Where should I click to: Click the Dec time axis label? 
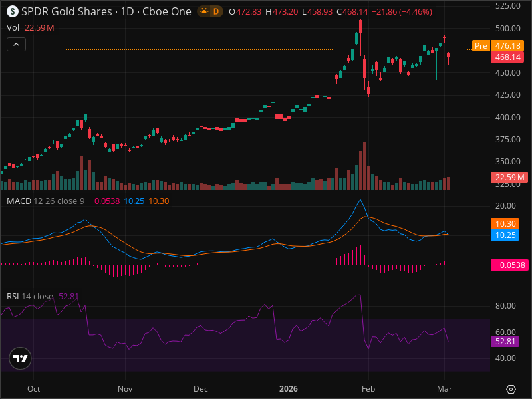click(x=201, y=389)
